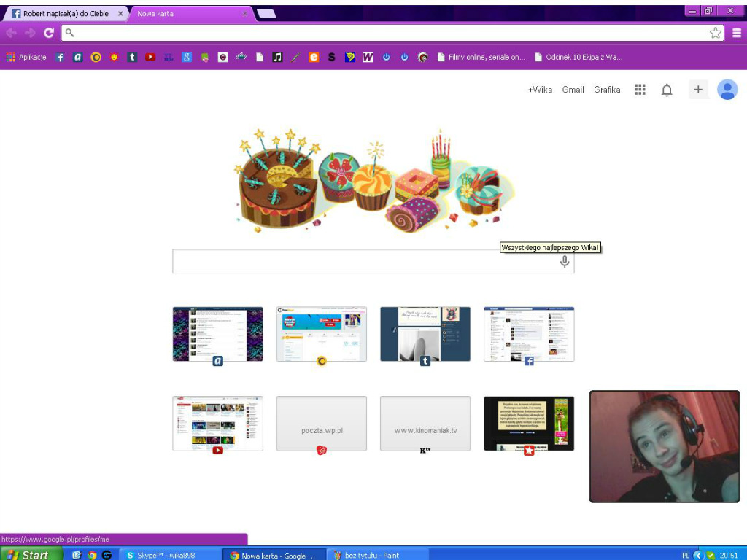Open the music note bookmark icon

click(277, 57)
